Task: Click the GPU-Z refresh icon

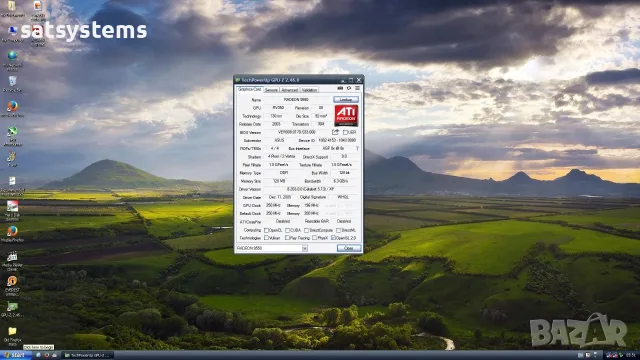Action: coord(349,88)
